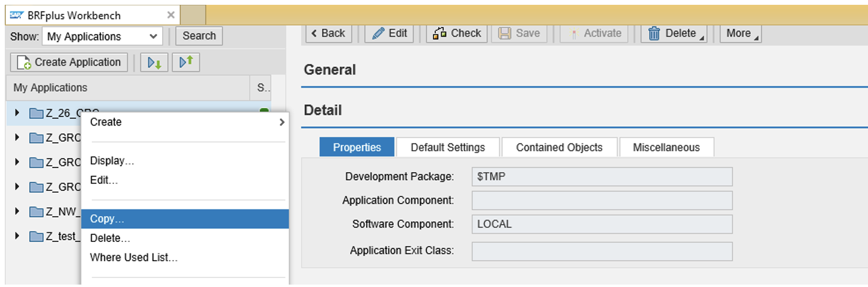Choose Edit... from context menu

coord(185,180)
